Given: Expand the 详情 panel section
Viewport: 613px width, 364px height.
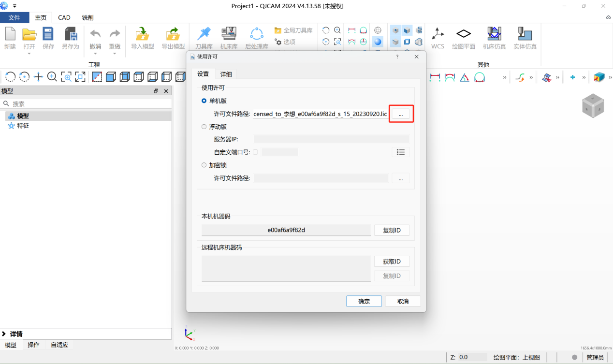Looking at the screenshot, I should (x=4, y=334).
